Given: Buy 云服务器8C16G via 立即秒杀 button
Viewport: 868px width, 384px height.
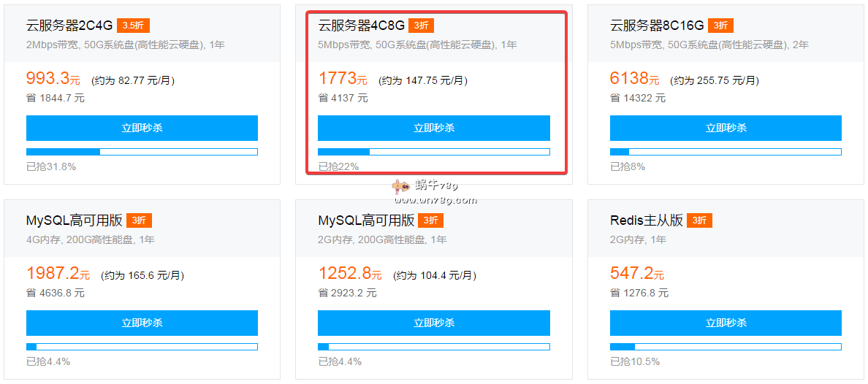Looking at the screenshot, I should tap(726, 128).
